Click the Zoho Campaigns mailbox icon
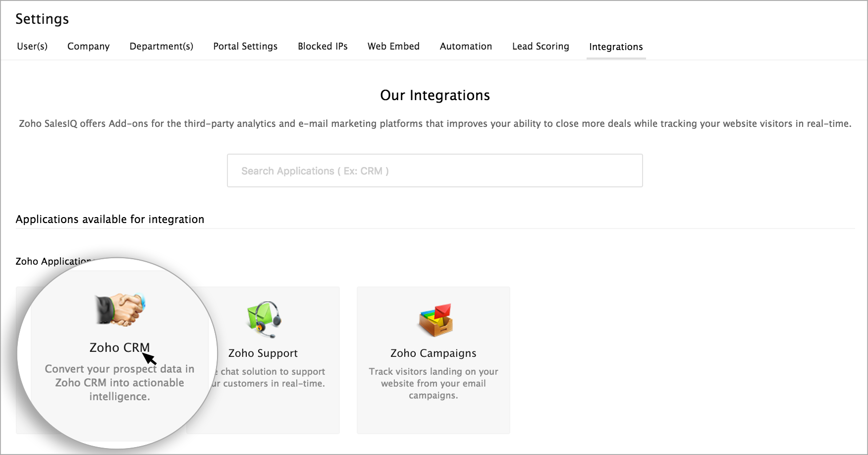 tap(435, 320)
